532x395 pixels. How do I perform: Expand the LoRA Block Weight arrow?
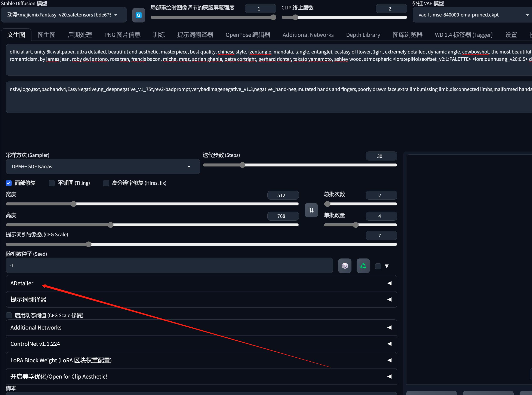pos(389,360)
